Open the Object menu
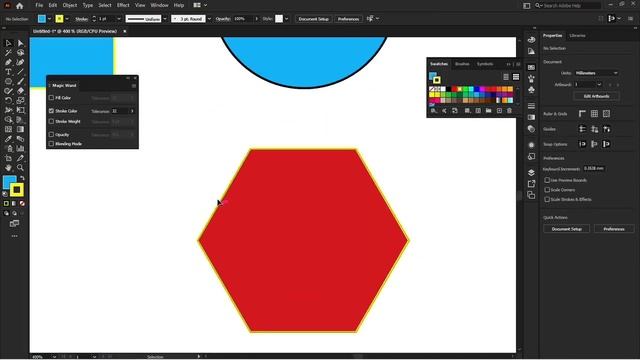This screenshot has width=640, height=360. point(70,5)
